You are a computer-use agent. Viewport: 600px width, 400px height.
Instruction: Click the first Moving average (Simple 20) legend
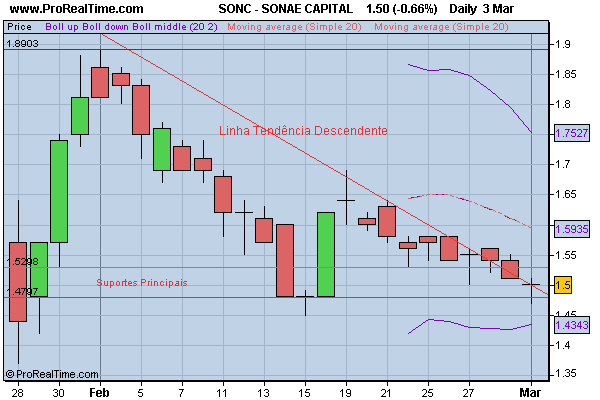(x=294, y=27)
